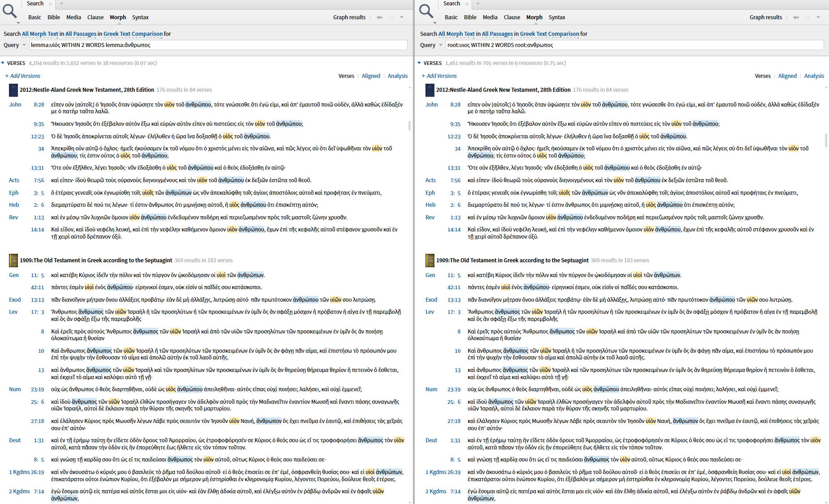Screen dimensions: 829x504
Task: Switch to Syntax search in right panel
Action: coord(557,17)
